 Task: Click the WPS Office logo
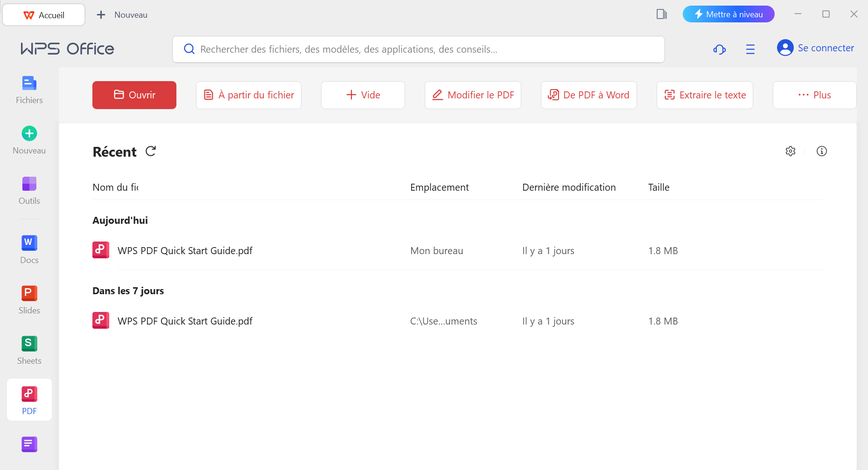[x=67, y=49]
